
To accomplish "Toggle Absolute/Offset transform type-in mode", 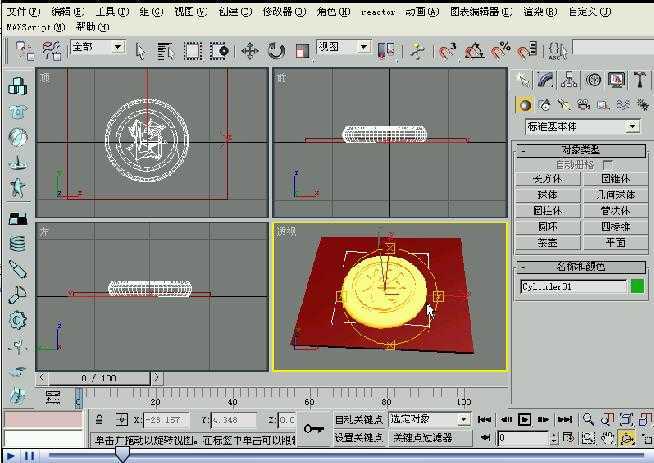I will (x=121, y=419).
